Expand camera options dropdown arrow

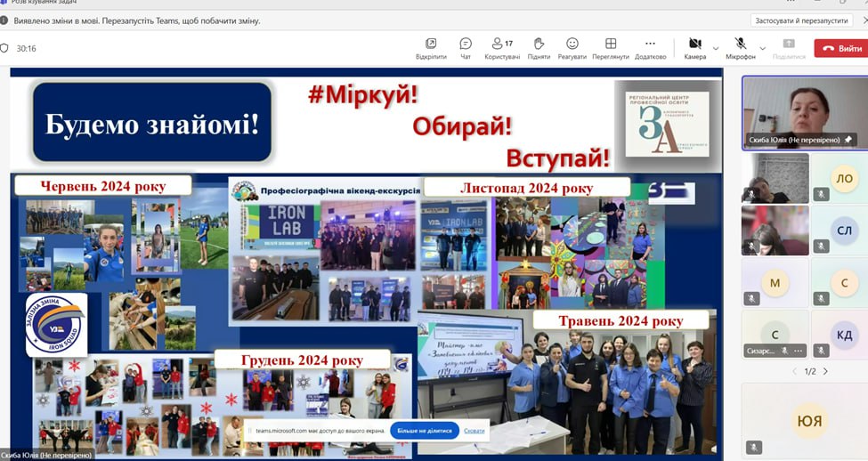pyautogui.click(x=715, y=49)
